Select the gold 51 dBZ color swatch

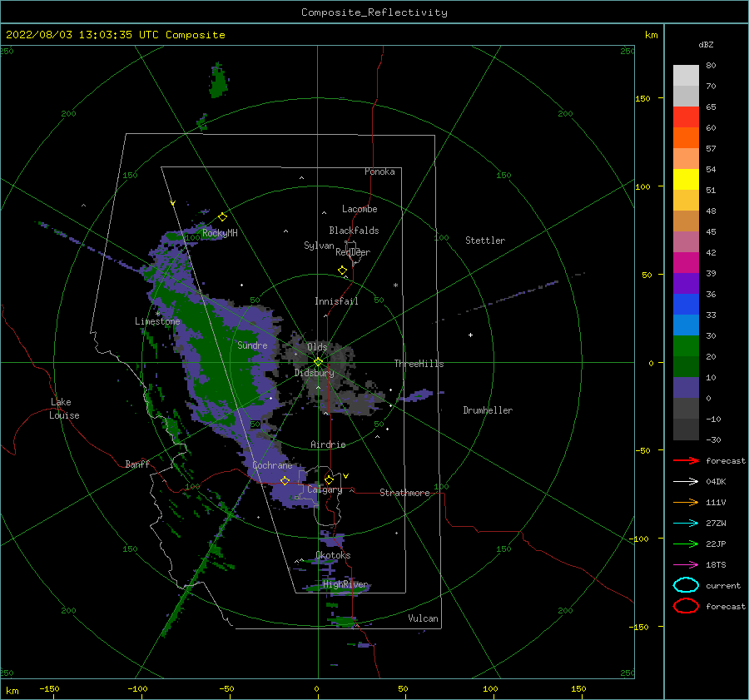coord(686,201)
